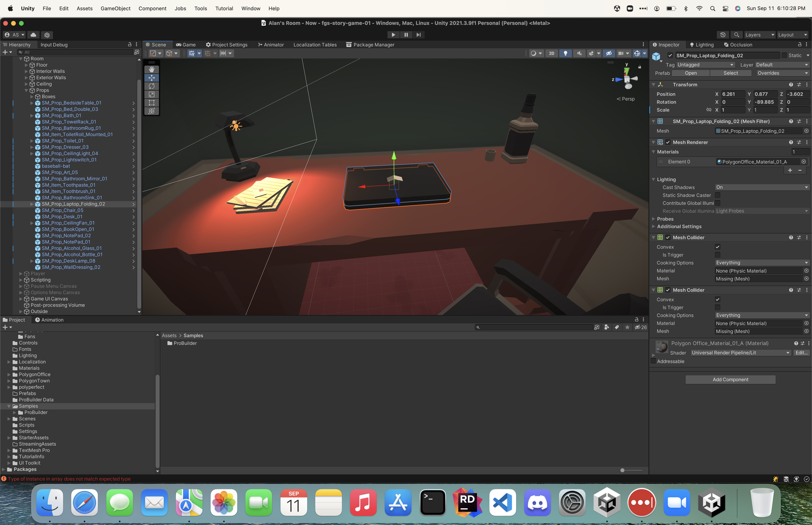Click the prefab Open button
This screenshot has width=812, height=525.
[690, 73]
